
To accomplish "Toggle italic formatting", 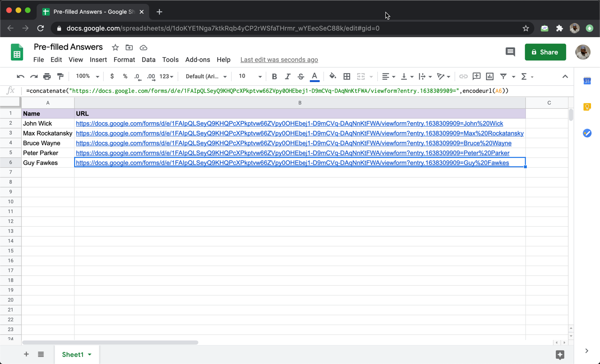I will 287,76.
